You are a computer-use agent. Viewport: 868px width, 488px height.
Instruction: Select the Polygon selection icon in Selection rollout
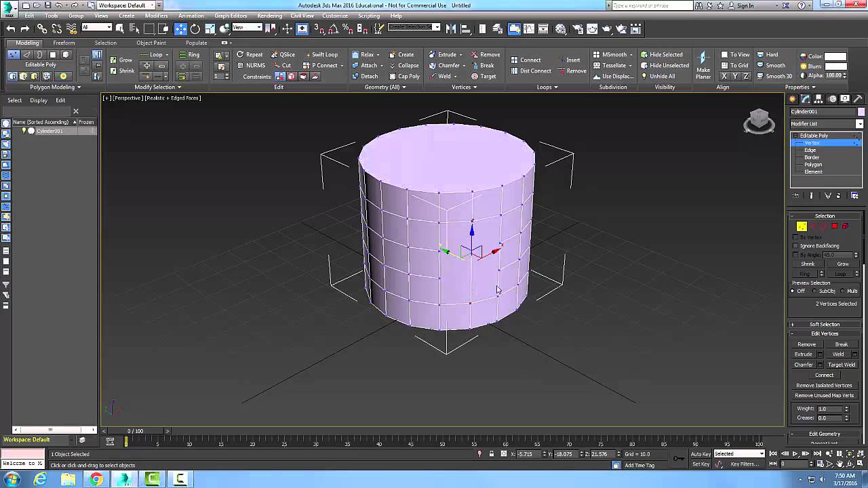(834, 226)
